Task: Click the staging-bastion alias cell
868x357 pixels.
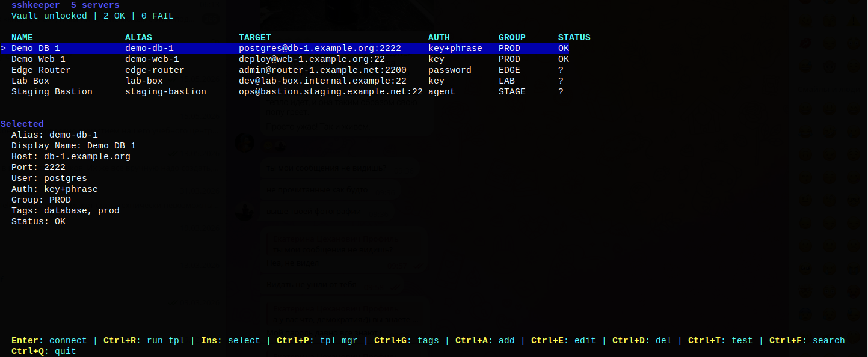Action: click(165, 91)
